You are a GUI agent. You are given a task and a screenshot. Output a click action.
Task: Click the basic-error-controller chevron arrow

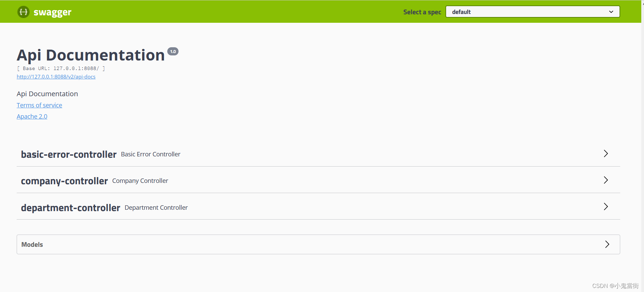[606, 154]
